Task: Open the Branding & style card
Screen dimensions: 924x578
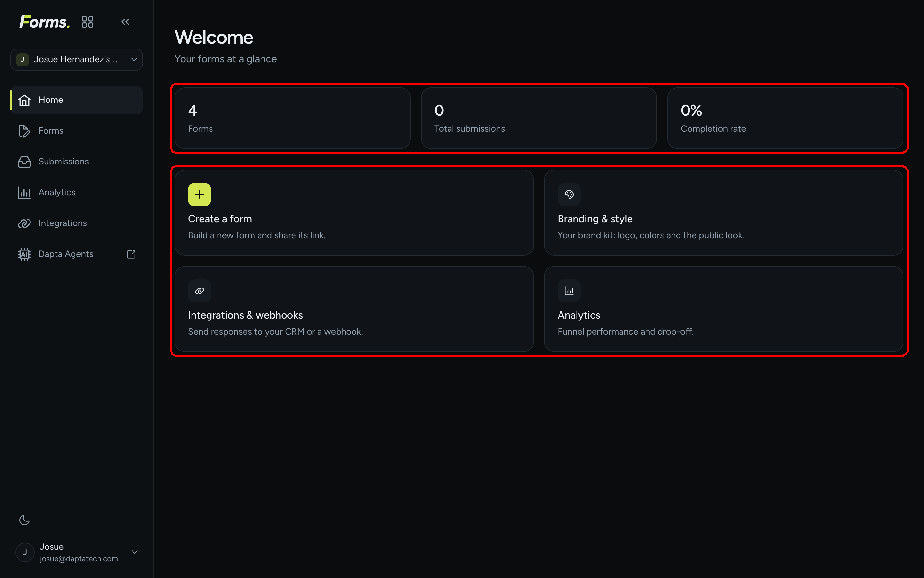Action: [x=723, y=213]
